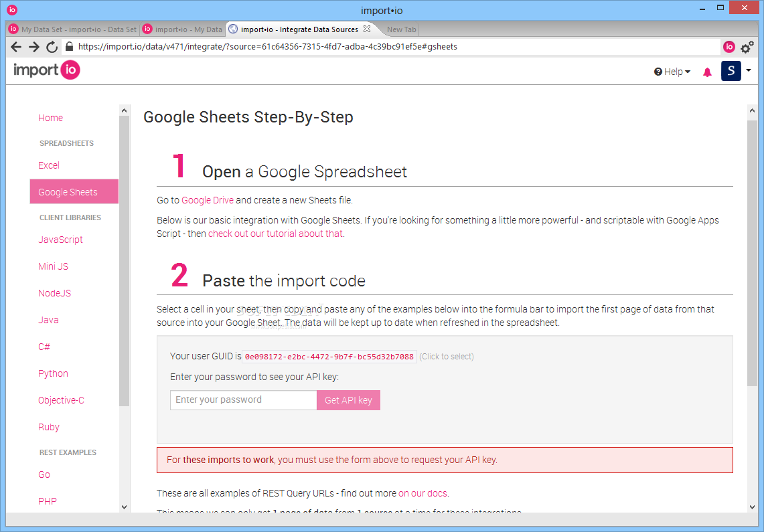The image size is (764, 532).
Task: Click the pink io icon beside address bar
Action: [x=729, y=47]
